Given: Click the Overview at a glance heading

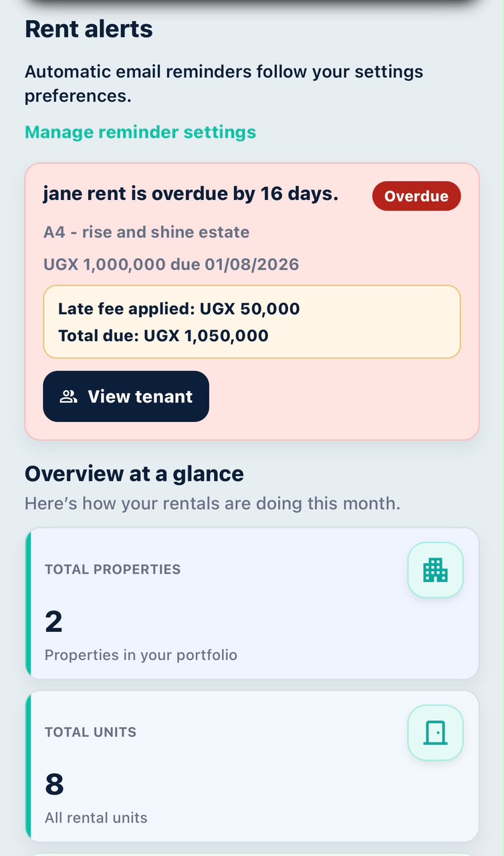Looking at the screenshot, I should (134, 474).
